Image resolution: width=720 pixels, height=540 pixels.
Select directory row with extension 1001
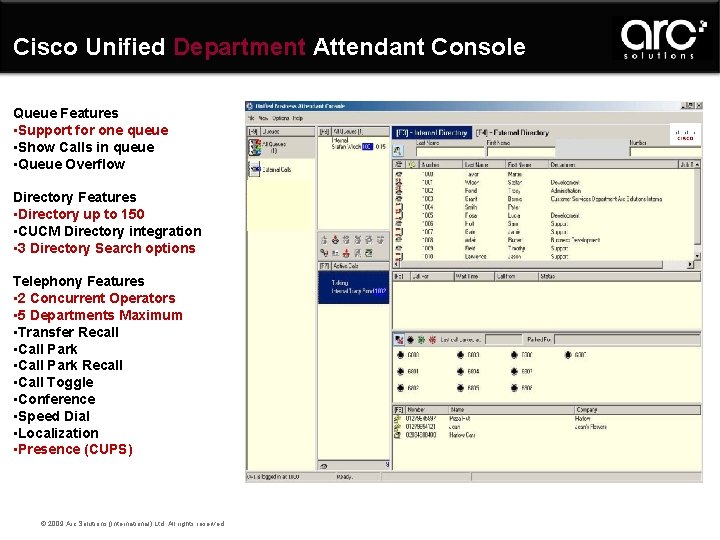click(544, 182)
